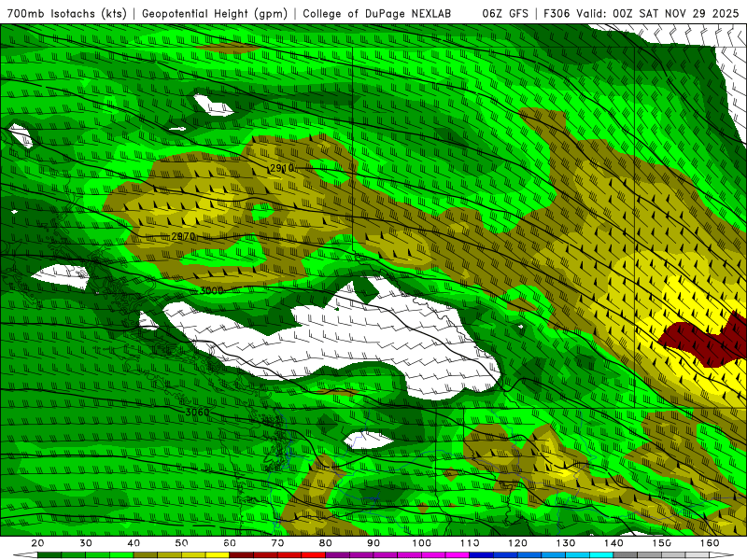
Task: Click the dark purple swatch right of the 80 label
Action: point(337,554)
